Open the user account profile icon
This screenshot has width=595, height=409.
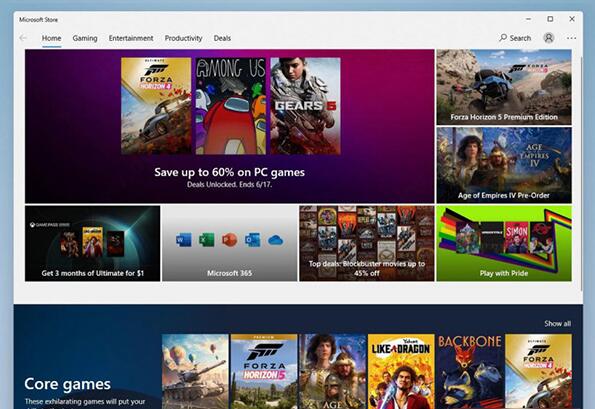tap(549, 38)
